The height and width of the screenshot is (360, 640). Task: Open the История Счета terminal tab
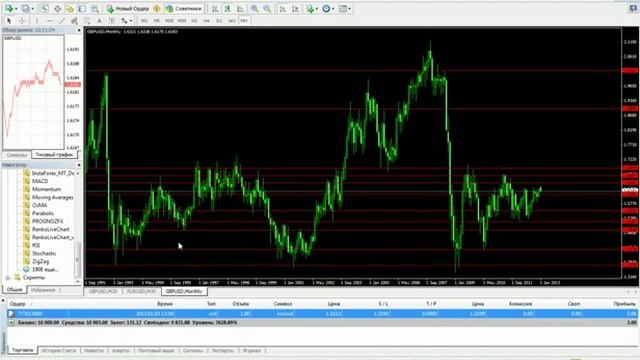coord(59,351)
